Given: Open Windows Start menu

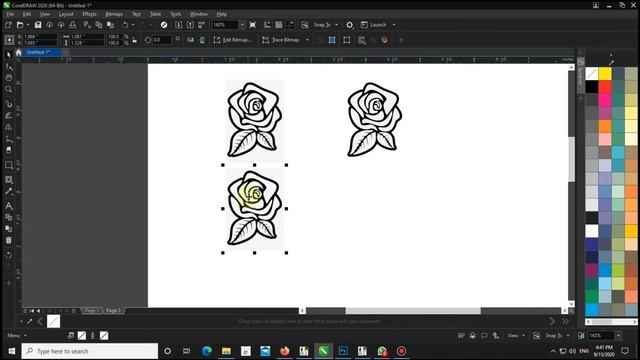Looking at the screenshot, I should [11, 351].
